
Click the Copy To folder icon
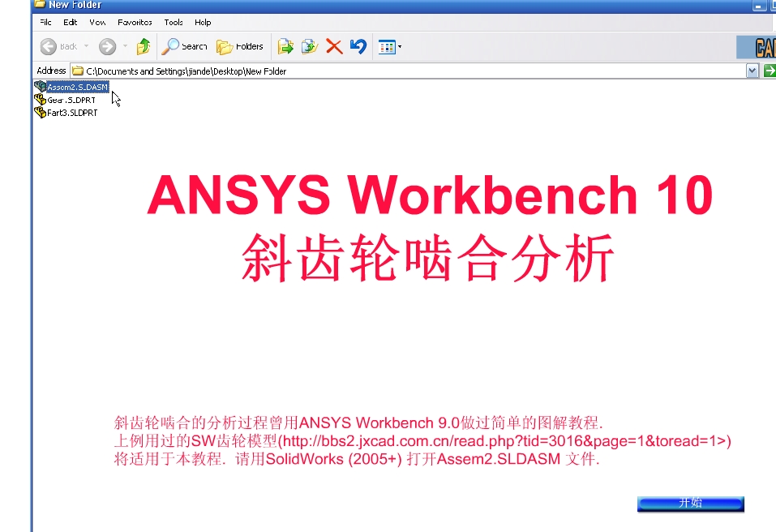click(309, 46)
